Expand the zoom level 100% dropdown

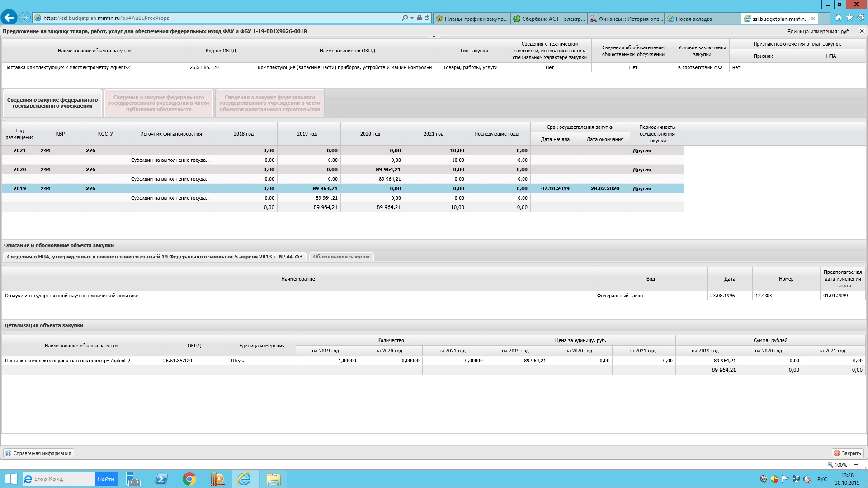[x=856, y=465]
